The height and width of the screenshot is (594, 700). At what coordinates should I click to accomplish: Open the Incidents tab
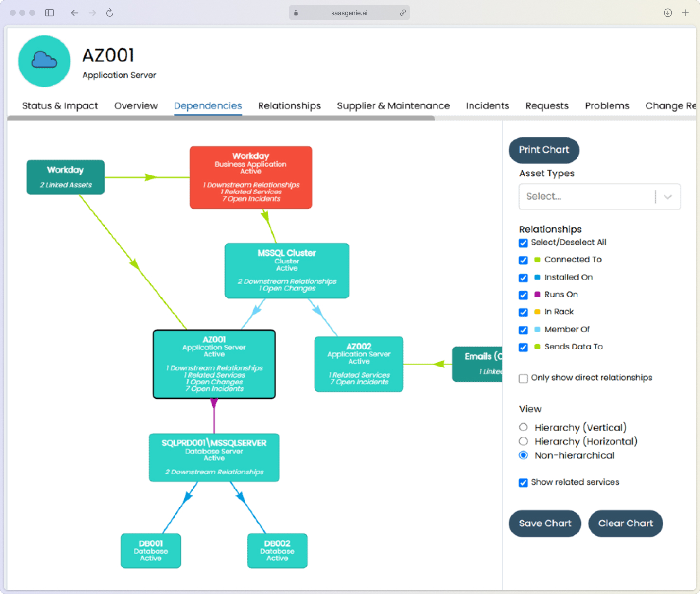(x=488, y=105)
